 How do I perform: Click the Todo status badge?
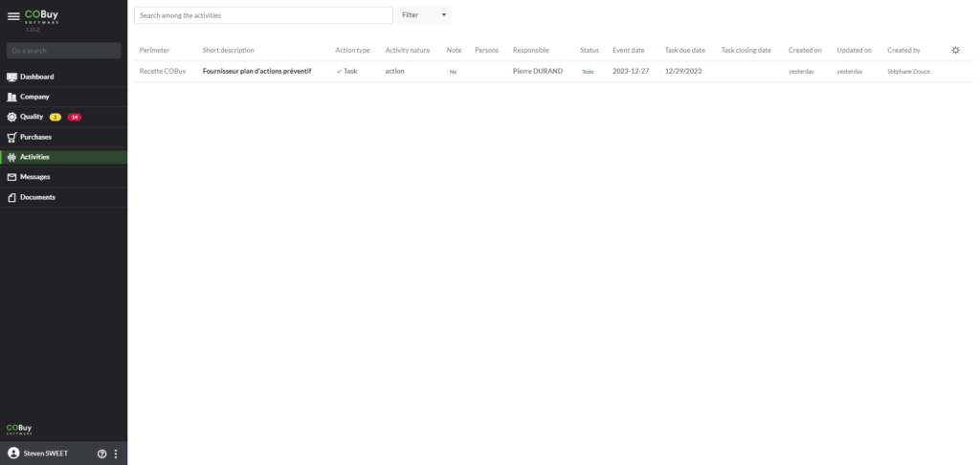[x=588, y=72]
